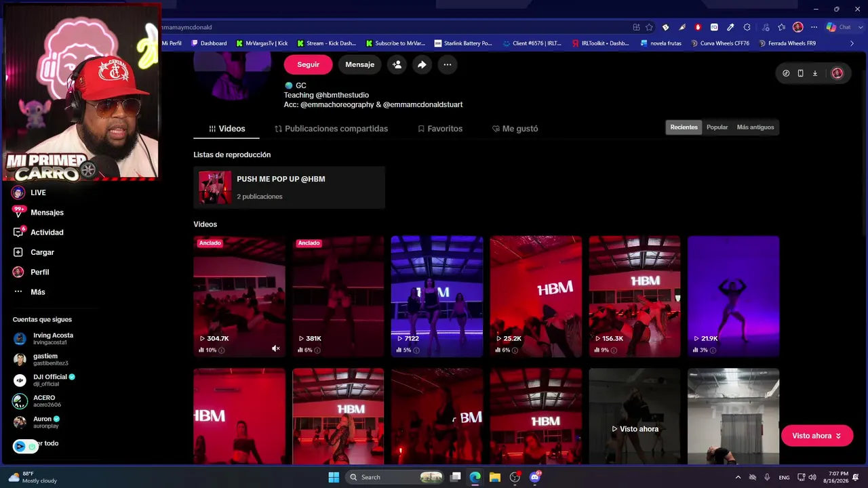Open the taskbar clock showing 7:07 PM
The height and width of the screenshot is (488, 868).
tap(838, 477)
